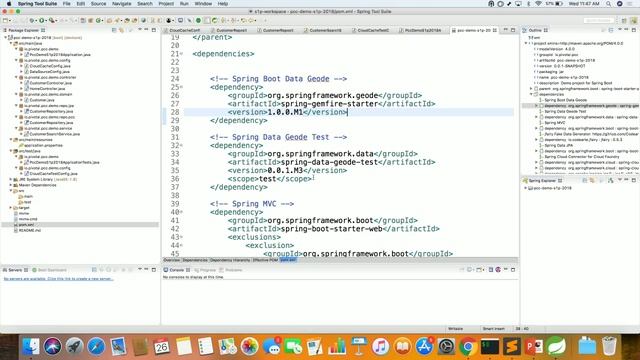Collapse src/main/resources folder
The height and width of the screenshot is (360, 640).
11,140
